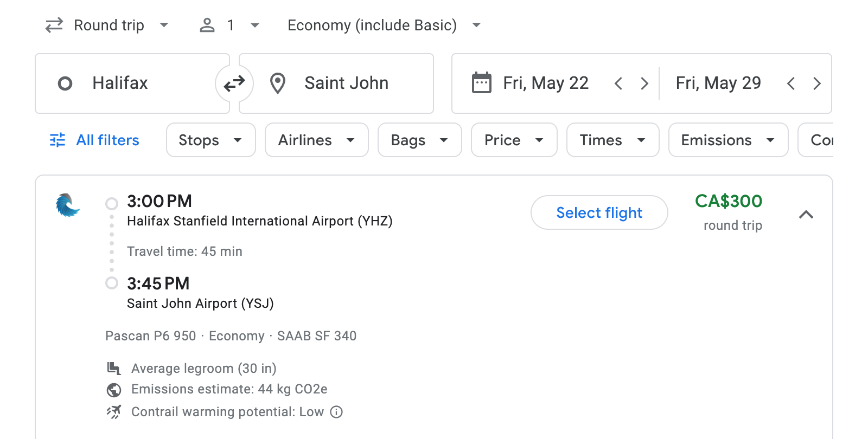This screenshot has height=439, width=868.
Task: Click the Pascan airline logo
Action: click(x=67, y=207)
